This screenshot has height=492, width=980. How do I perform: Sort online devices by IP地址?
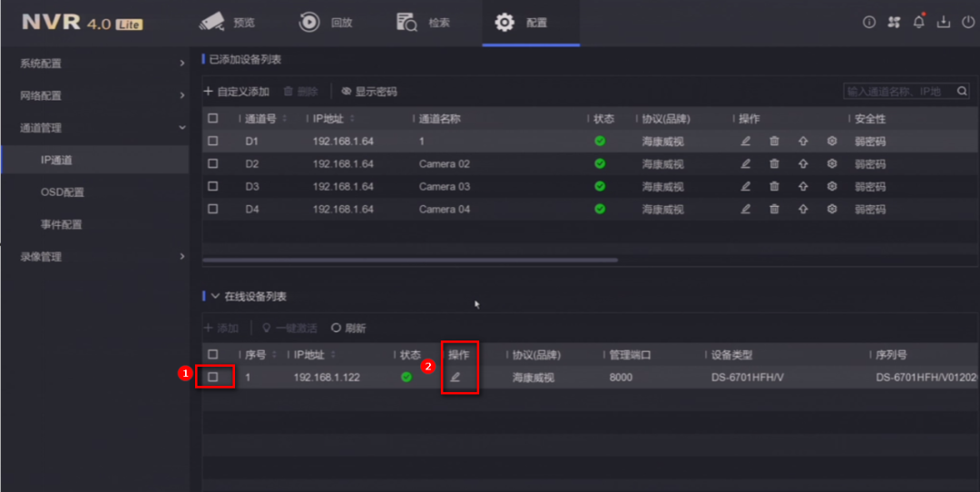(x=333, y=355)
